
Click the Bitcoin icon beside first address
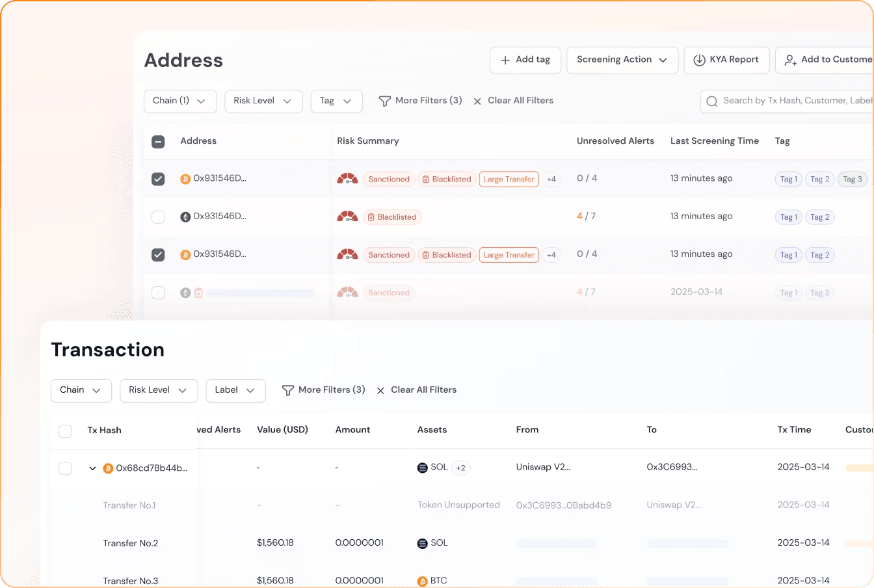point(185,179)
